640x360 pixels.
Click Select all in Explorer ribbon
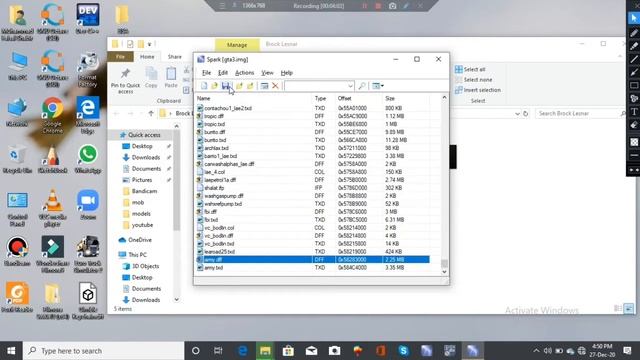pyautogui.click(x=470, y=69)
